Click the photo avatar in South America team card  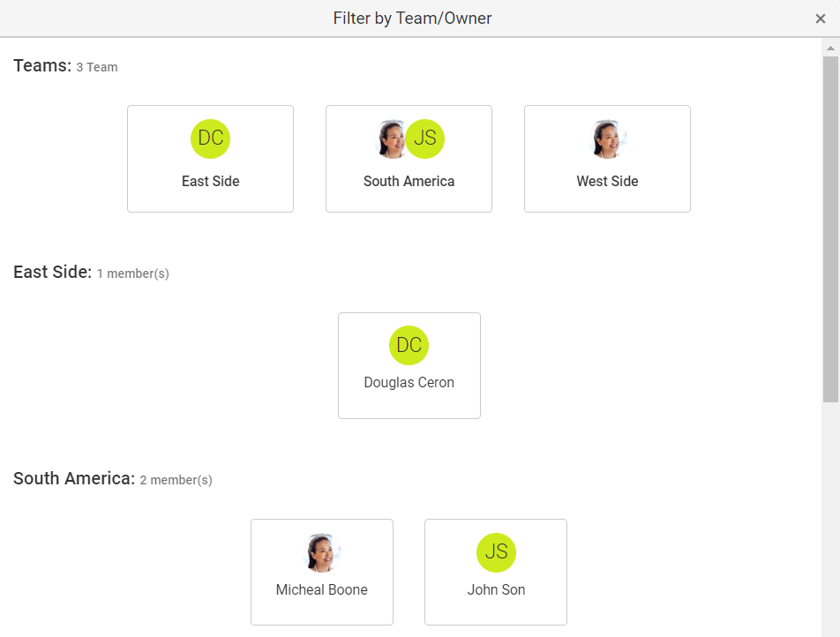click(x=392, y=139)
